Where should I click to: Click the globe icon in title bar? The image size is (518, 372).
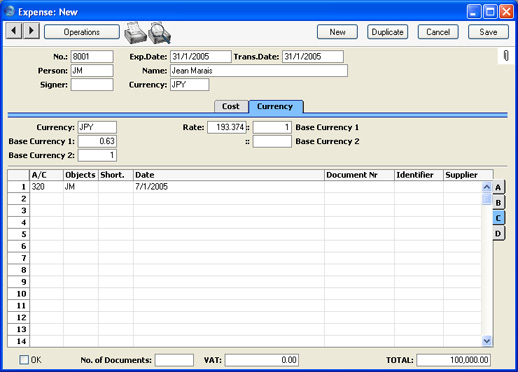coord(10,11)
